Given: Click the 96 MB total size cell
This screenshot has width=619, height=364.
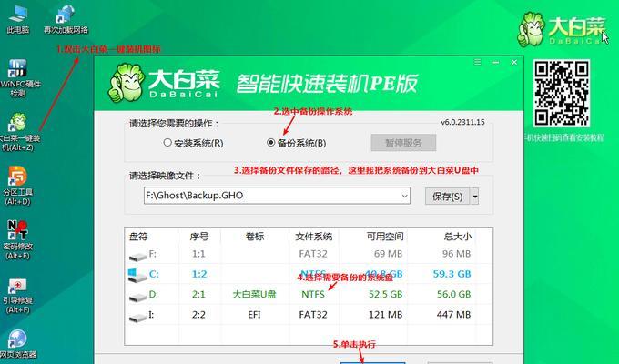Looking at the screenshot, I should 456,254.
